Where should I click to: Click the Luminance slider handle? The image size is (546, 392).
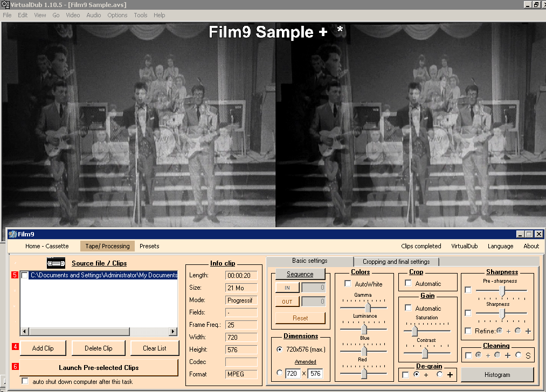364,328
